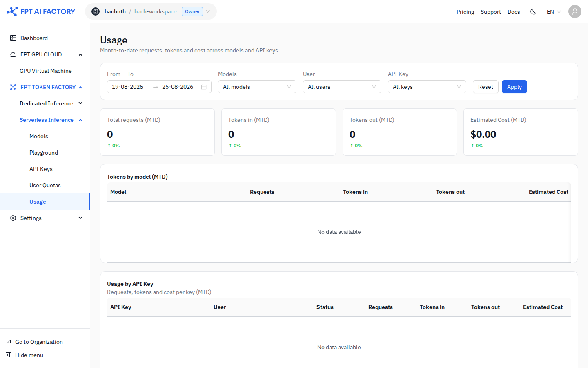This screenshot has width=588, height=368.
Task: Open the All users dropdown
Action: [342, 87]
